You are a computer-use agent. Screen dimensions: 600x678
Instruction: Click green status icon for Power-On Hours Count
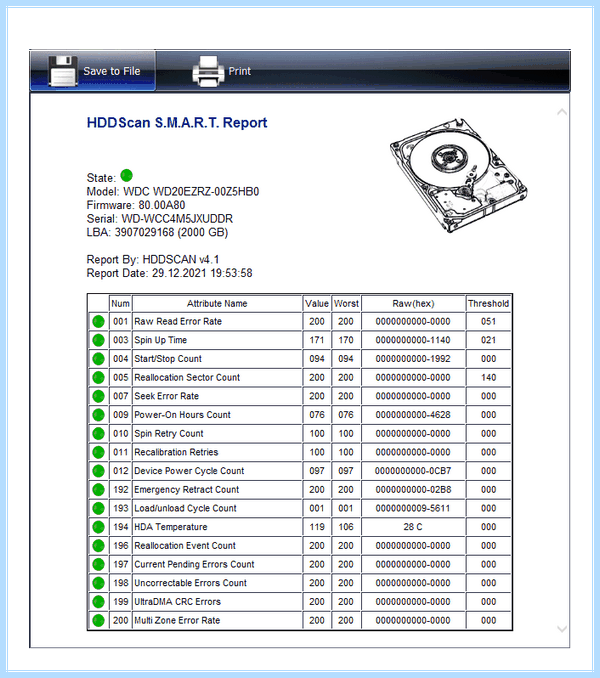[x=99, y=415]
